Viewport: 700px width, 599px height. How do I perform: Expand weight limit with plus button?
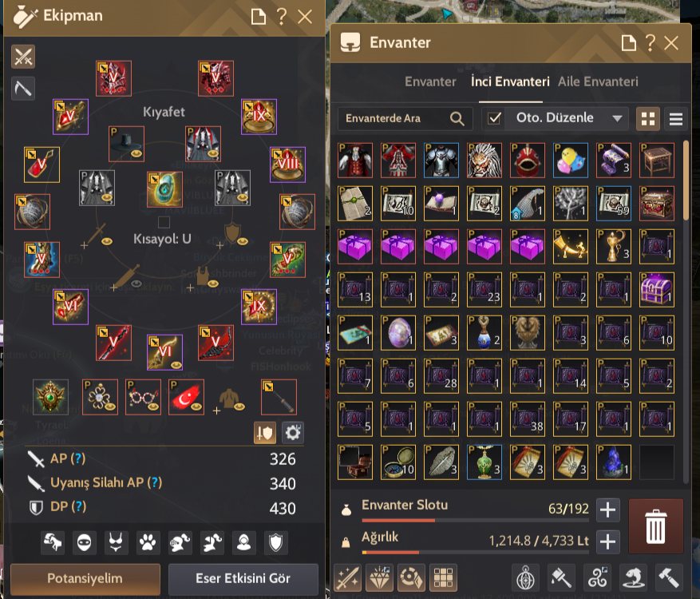pos(607,541)
